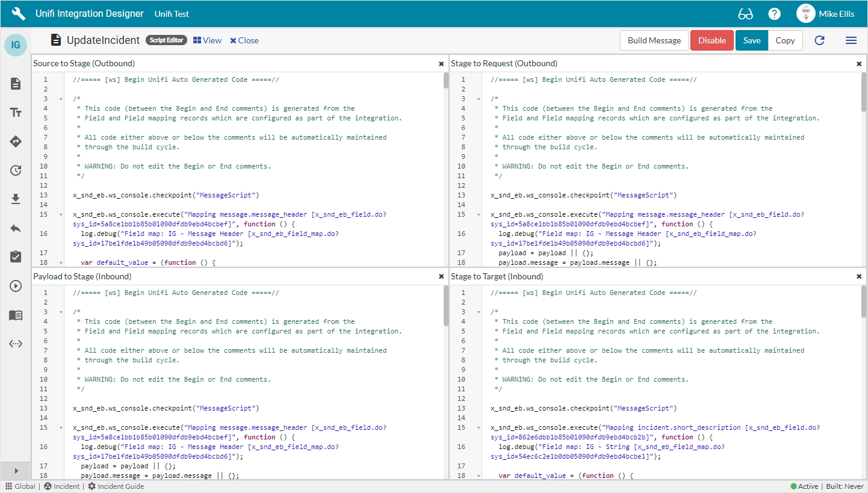Viewport: 868px width, 493px height.
Task: Collapse code fold at line 3 in Source to Stage
Action: [61, 99]
